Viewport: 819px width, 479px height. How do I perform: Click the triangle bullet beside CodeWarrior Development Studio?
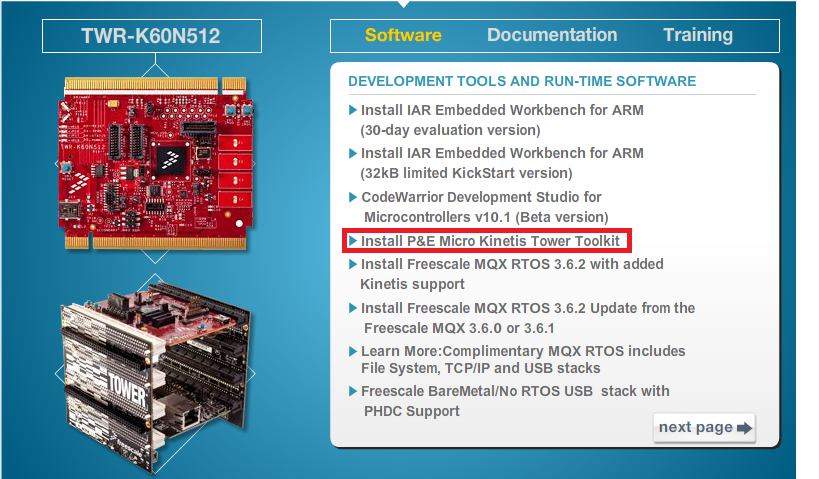coord(353,197)
